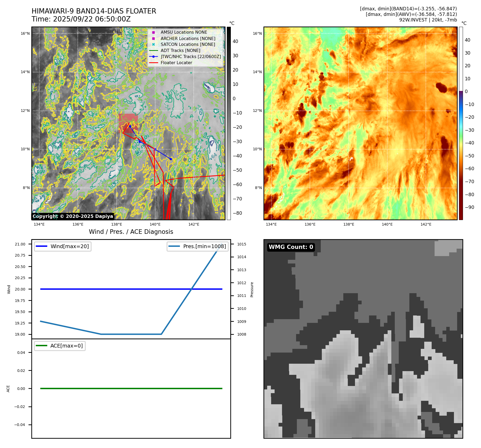
Task: Click the 'Wind' y-axis label
Action: click(x=9, y=289)
